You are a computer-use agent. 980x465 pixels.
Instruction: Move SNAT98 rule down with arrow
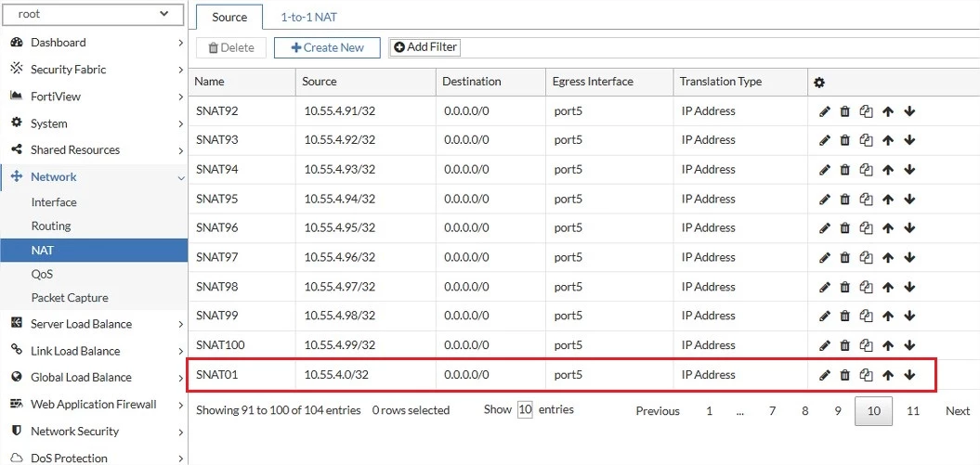coord(909,287)
